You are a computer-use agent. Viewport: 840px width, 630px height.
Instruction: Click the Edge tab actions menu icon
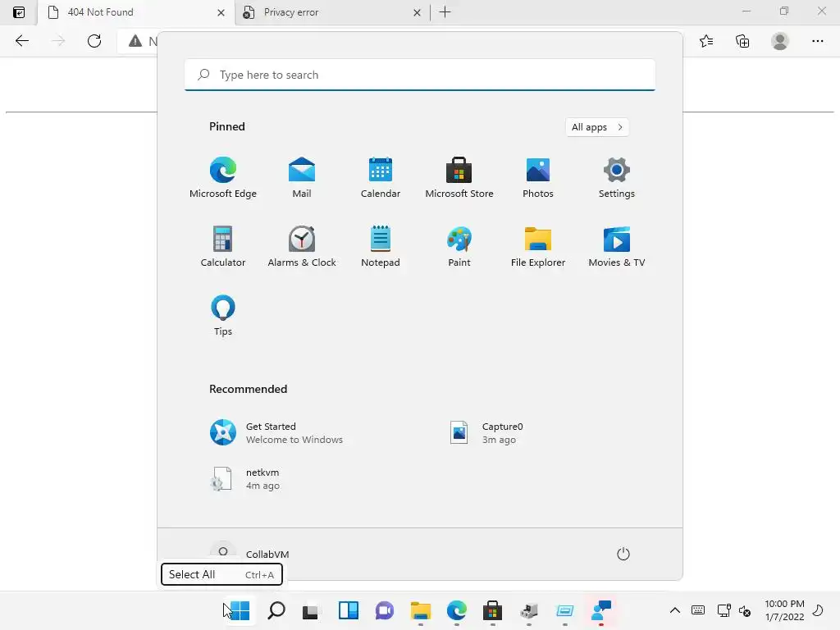click(x=19, y=12)
